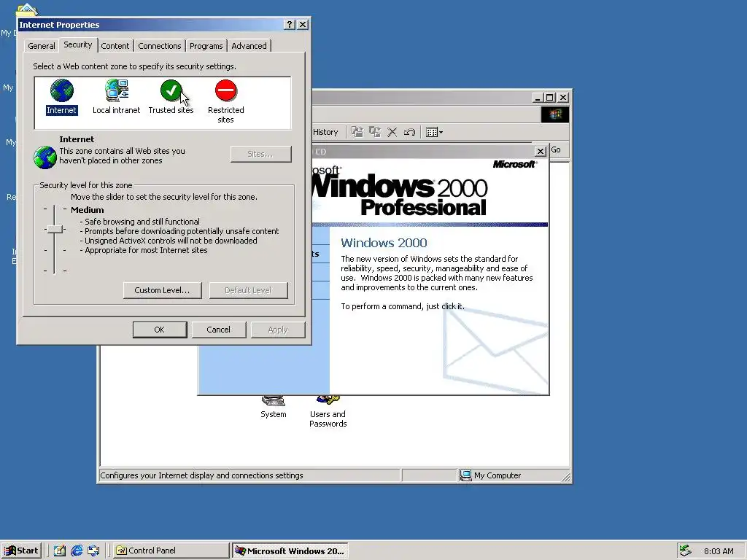Click History in the Control Panel toolbar

coord(325,133)
